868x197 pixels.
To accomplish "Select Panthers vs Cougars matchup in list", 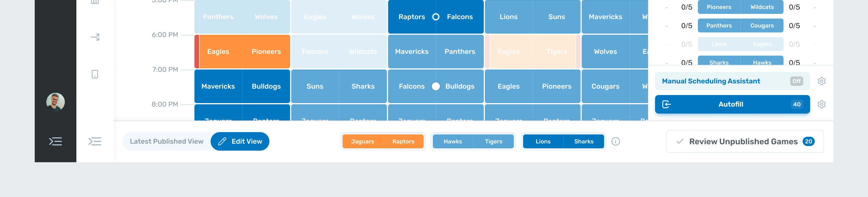I will (740, 25).
